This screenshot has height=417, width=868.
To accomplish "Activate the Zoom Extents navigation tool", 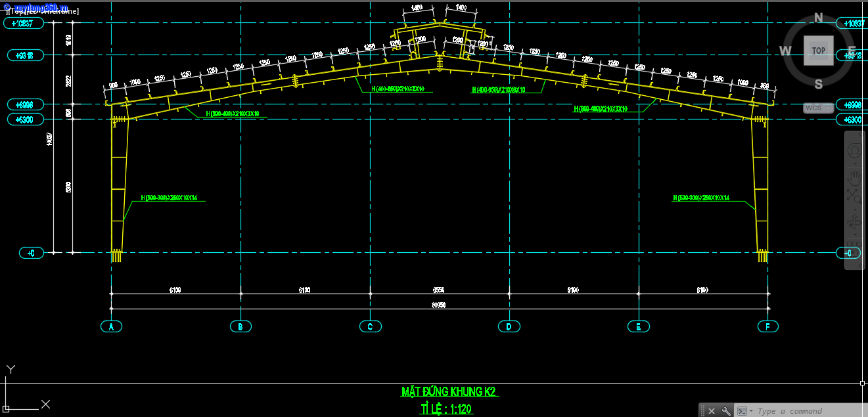I will tap(854, 196).
